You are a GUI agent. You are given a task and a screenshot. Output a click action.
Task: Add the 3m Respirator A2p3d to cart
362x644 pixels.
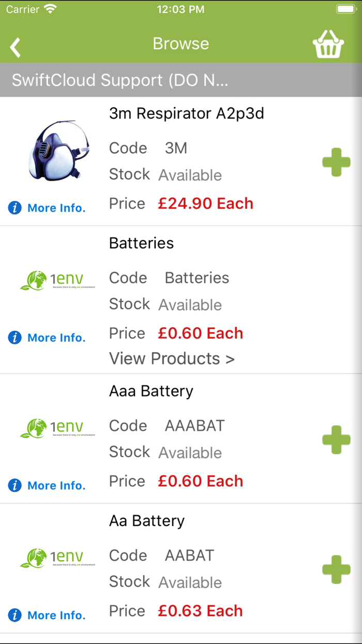pyautogui.click(x=336, y=162)
